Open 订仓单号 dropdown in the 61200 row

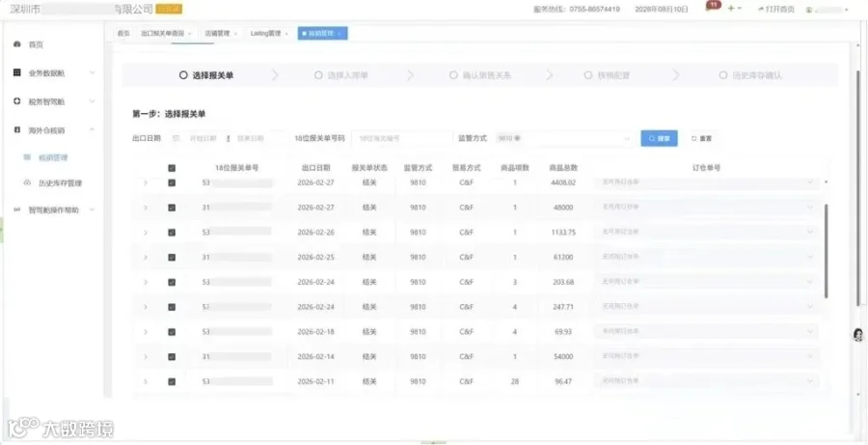(707, 257)
